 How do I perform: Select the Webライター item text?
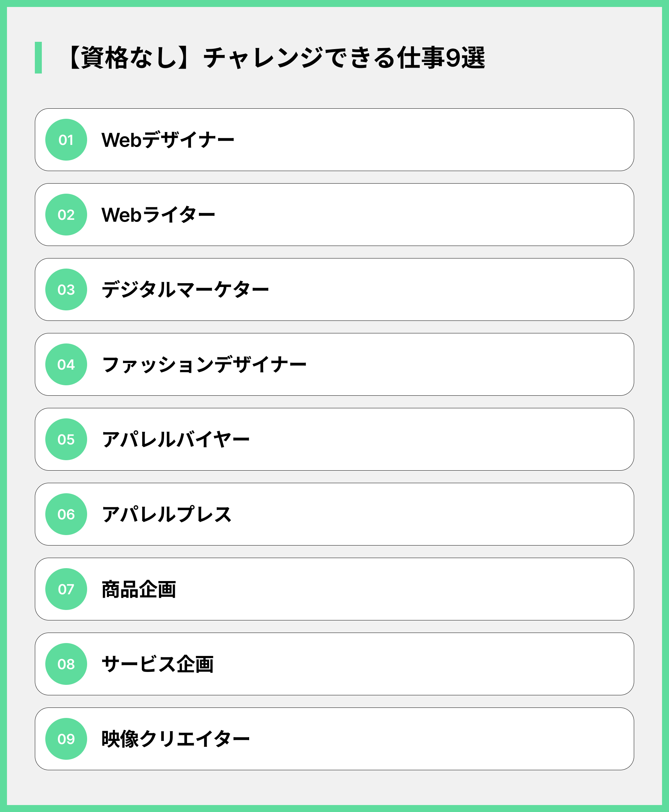tap(158, 215)
